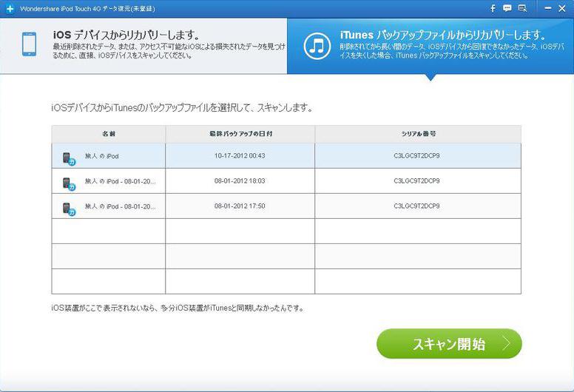The width and height of the screenshot is (574, 392).
Task: Click the iPod backup name in the 08-01-2012 18:03 row
Action: click(120, 181)
